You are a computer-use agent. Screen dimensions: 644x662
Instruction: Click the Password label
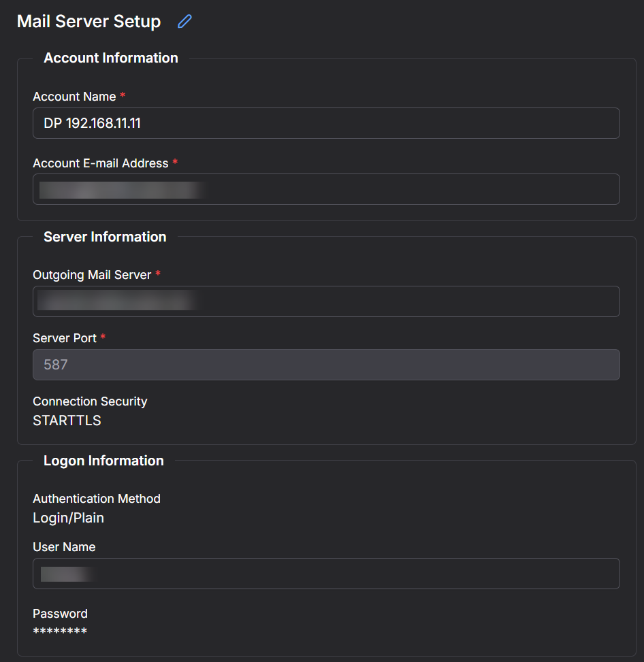pos(61,614)
